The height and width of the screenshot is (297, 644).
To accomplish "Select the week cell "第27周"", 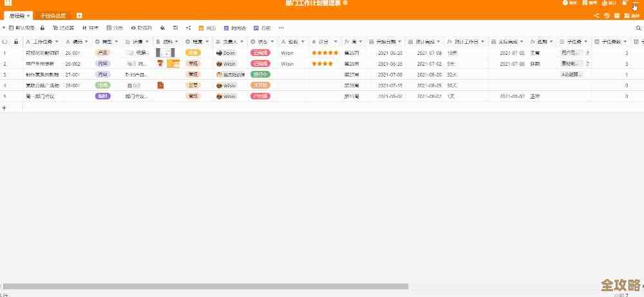I will pyautogui.click(x=351, y=75).
